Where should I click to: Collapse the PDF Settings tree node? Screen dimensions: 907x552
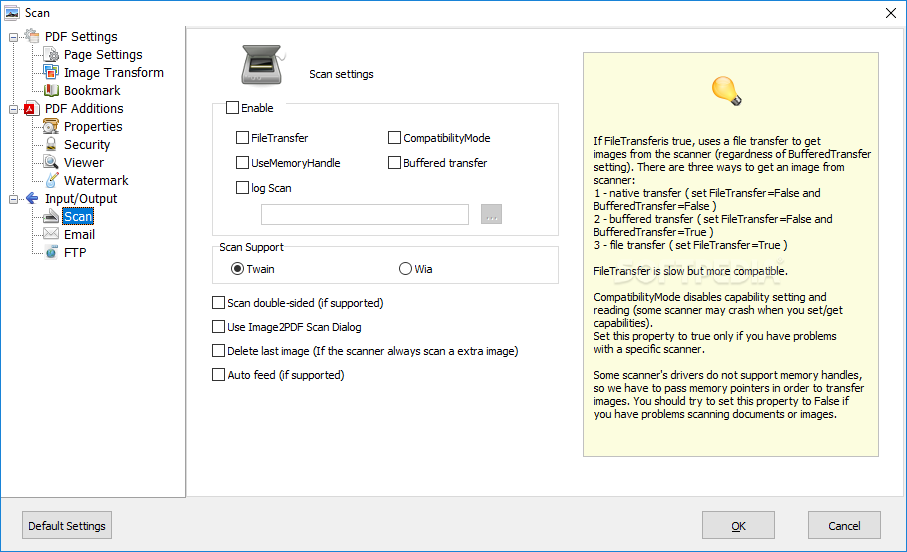[x=13, y=37]
